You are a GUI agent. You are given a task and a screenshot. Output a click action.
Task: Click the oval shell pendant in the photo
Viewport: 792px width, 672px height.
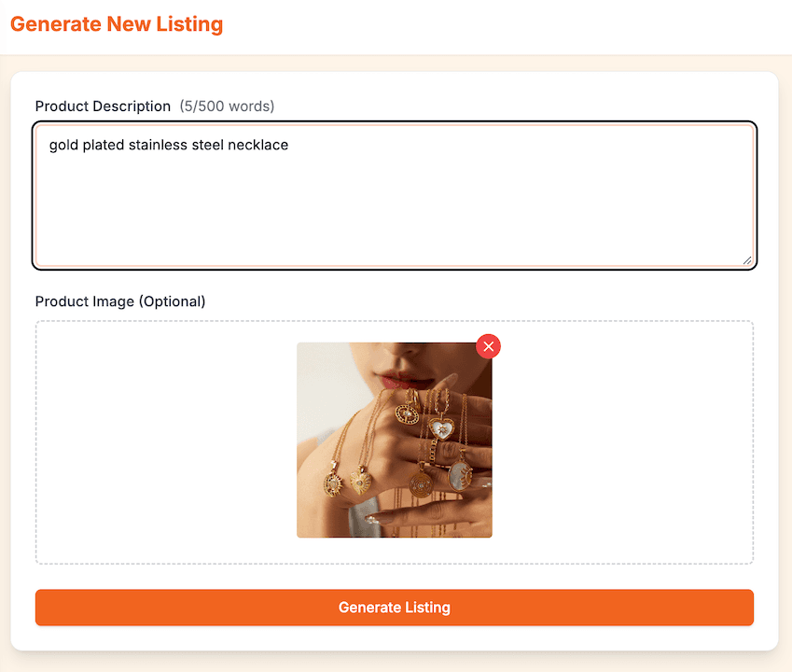[460, 475]
